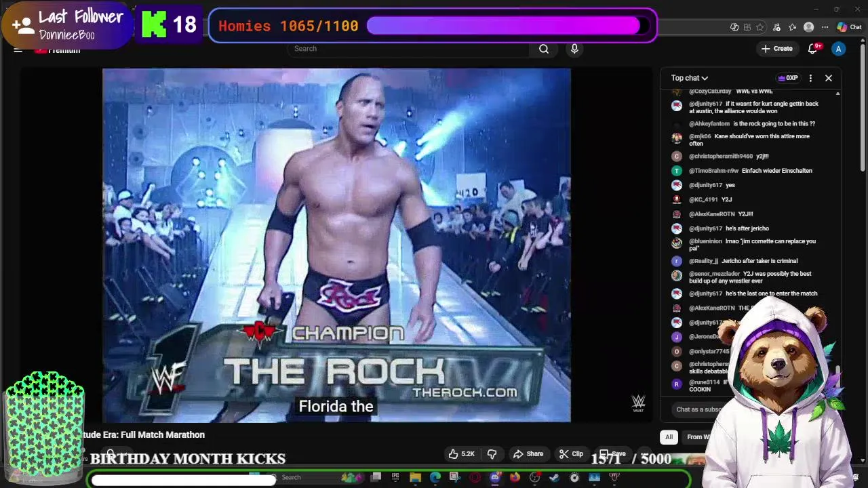This screenshot has height=488, width=868.
Task: Share the video using Share button
Action: point(528,454)
